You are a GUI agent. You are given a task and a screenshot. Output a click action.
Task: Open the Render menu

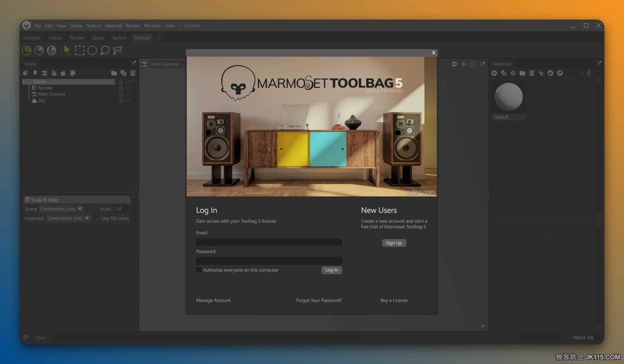coord(133,26)
